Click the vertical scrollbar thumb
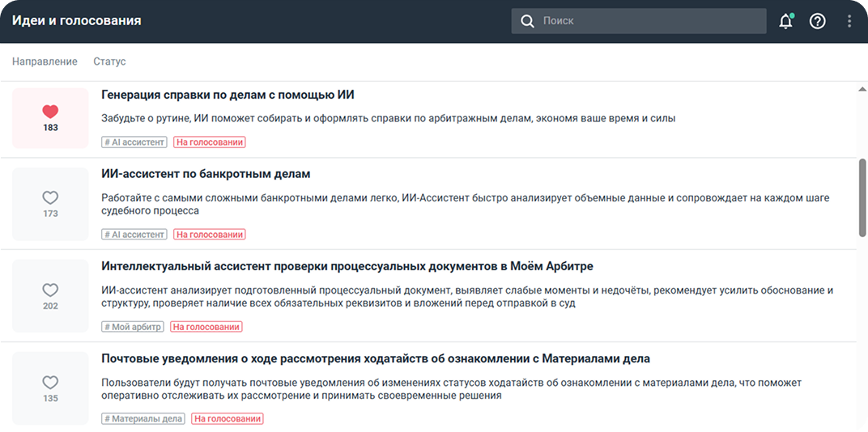 [862, 197]
